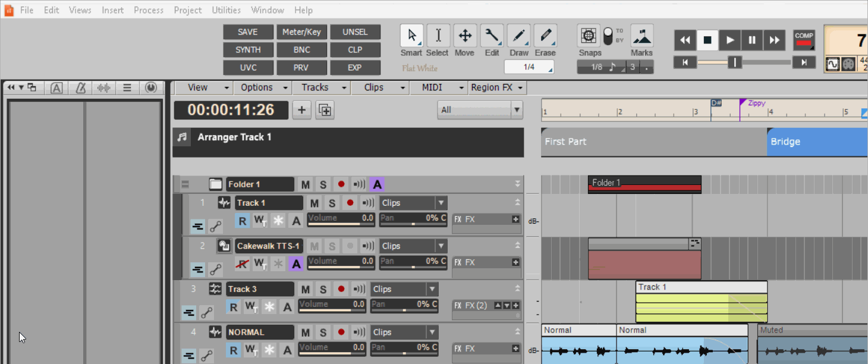Click the Track 3 track-type icon

pos(216,289)
